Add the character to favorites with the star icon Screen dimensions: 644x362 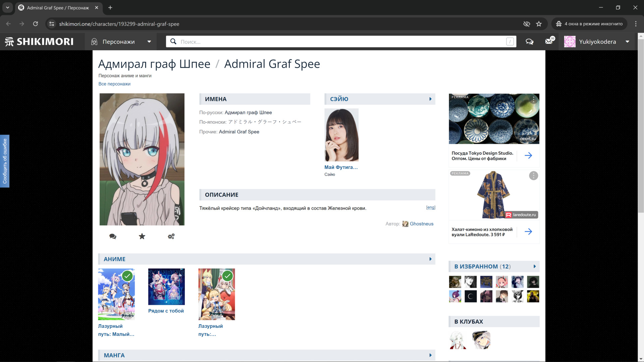[142, 236]
